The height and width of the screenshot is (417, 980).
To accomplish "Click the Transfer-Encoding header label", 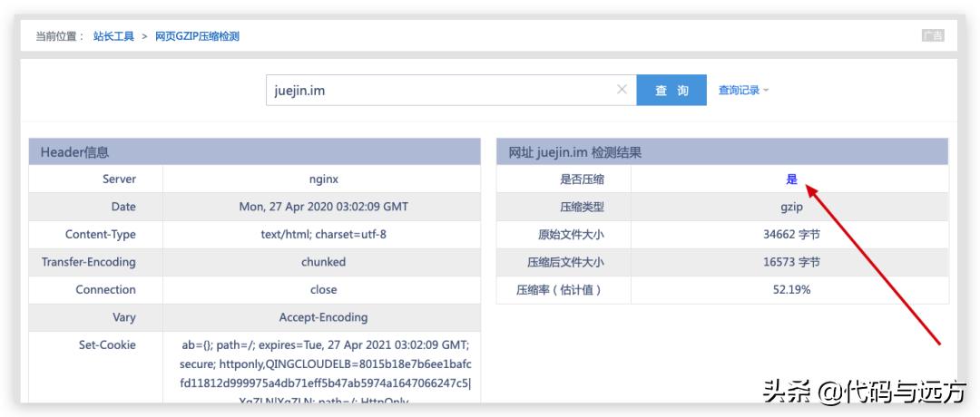I will 89,262.
